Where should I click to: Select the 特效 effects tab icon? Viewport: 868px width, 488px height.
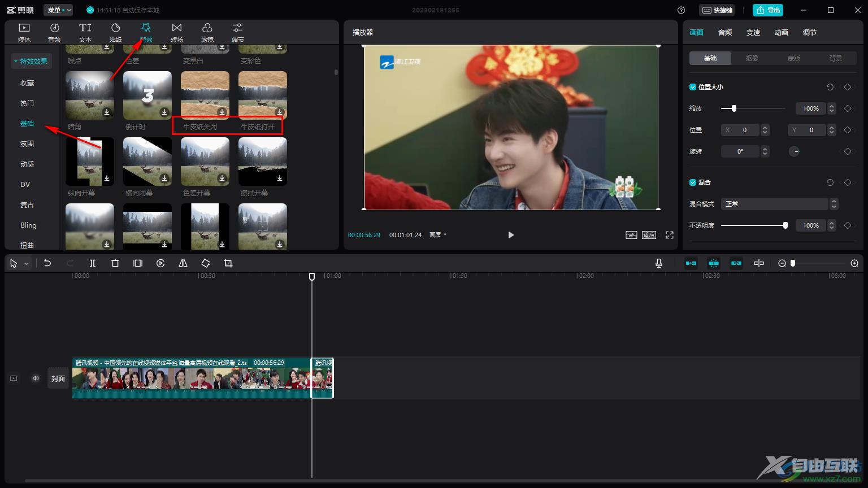click(146, 28)
